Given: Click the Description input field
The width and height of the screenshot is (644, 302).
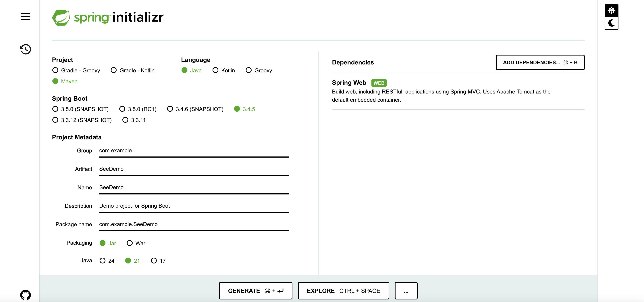Looking at the screenshot, I should coord(194,206).
